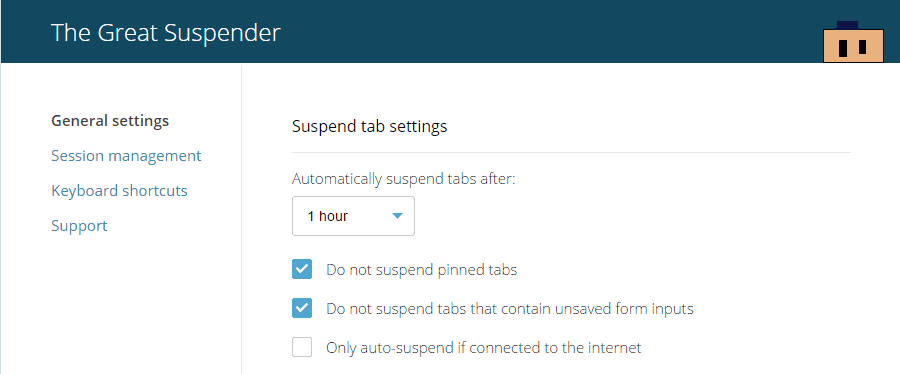Click the mascot's dark blue hat

[847, 25]
